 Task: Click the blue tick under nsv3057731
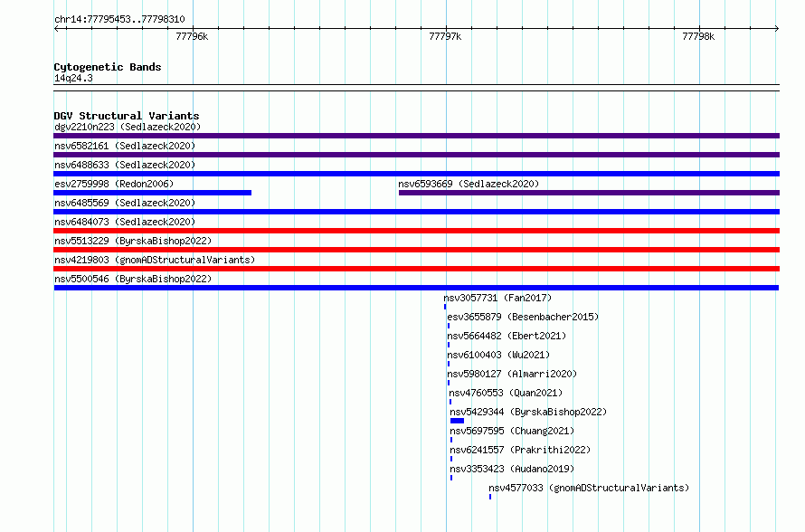click(445, 307)
